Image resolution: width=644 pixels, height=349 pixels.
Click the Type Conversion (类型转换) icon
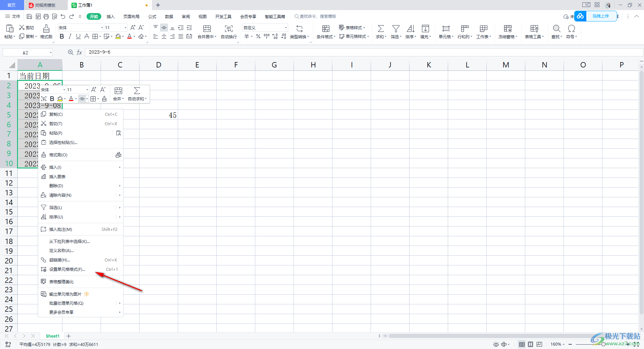point(300,29)
